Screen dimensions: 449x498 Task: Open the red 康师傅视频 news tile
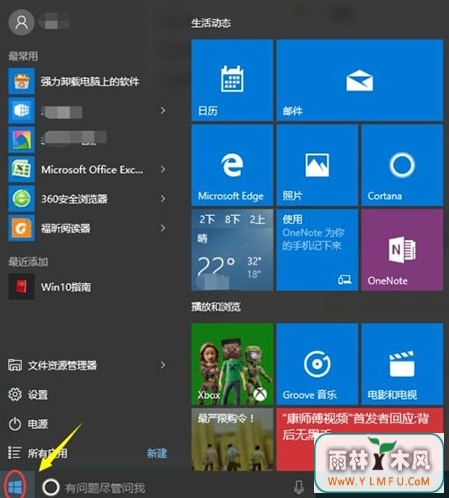[x=360, y=439]
